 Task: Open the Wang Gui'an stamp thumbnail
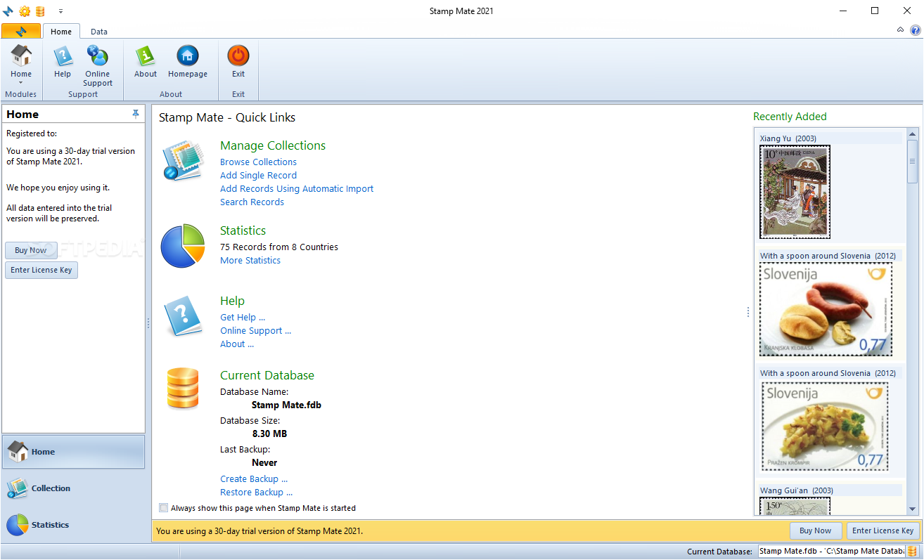(x=795, y=506)
